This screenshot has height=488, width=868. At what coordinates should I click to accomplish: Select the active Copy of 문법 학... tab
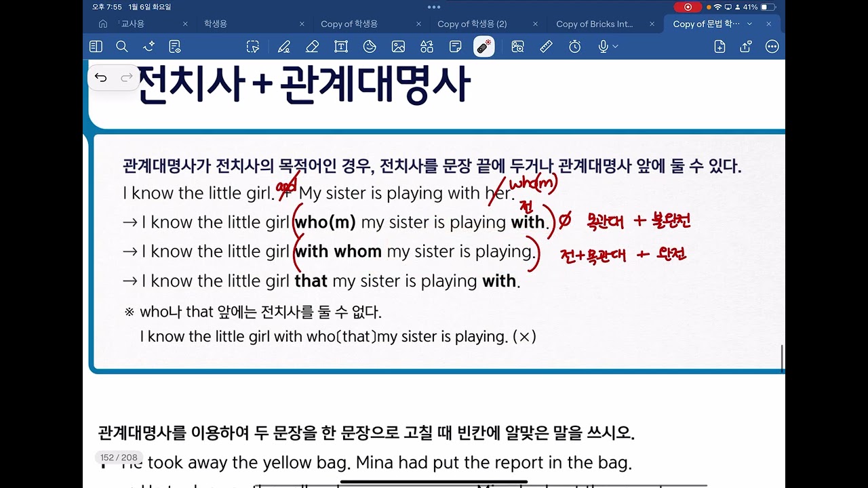706,24
